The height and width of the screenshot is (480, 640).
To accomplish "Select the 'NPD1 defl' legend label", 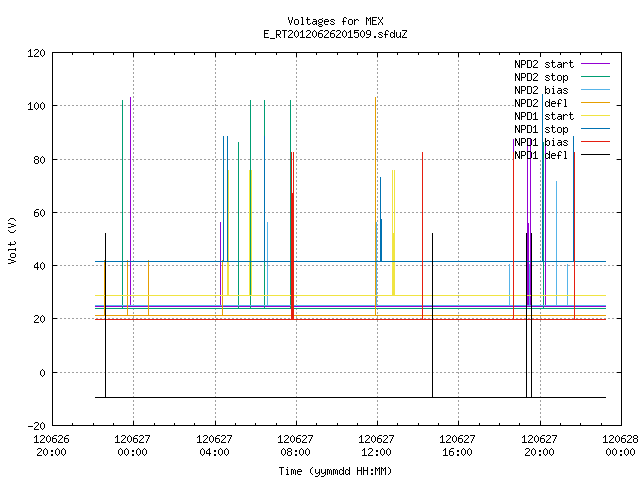I will click(x=541, y=156).
